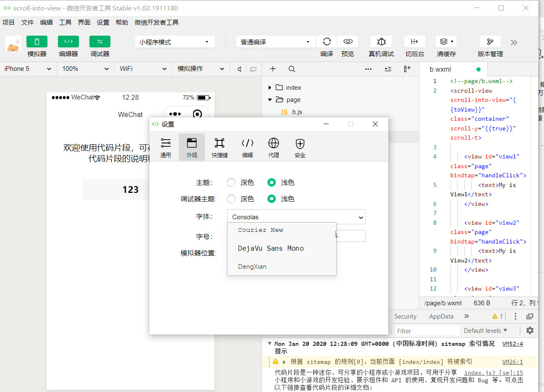The image size is (544, 392).
Task: Collapse all folders in file tree
Action: [388, 69]
